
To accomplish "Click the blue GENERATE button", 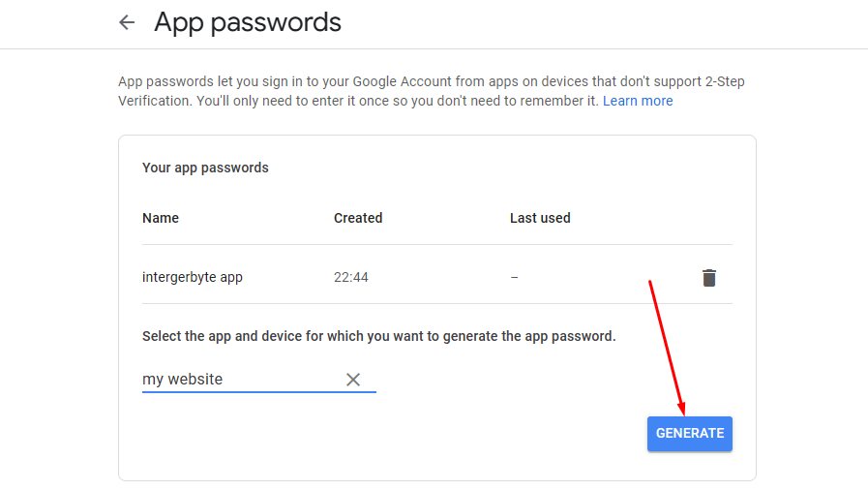I will [690, 434].
